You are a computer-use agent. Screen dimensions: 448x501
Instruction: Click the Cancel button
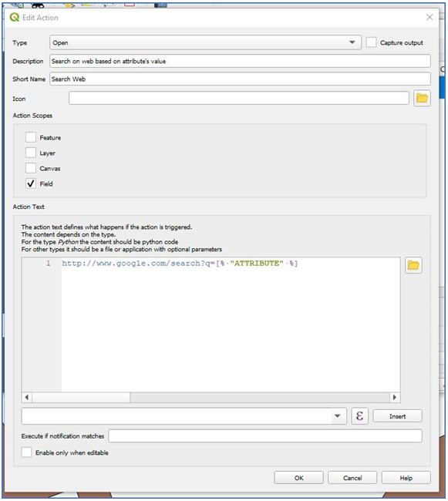click(352, 478)
